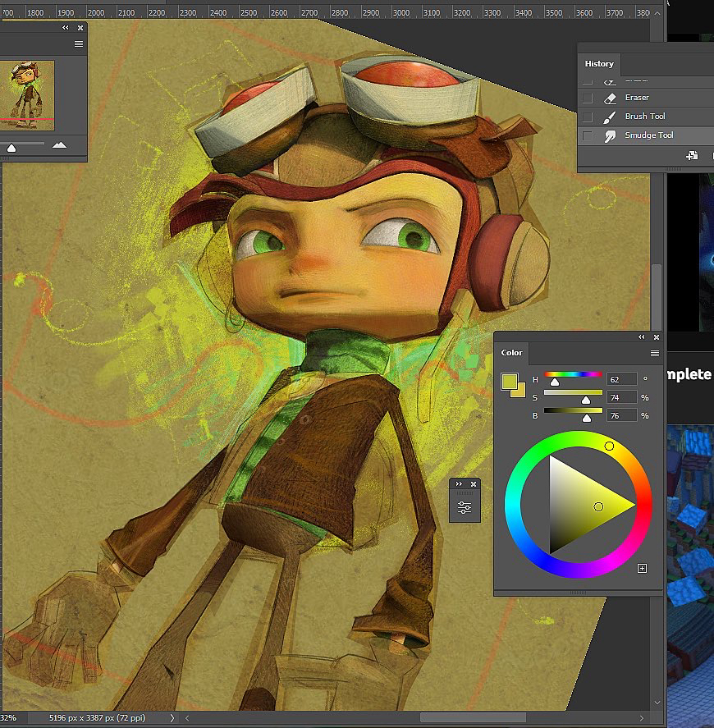Click the foreground color swatch in Color panel

tap(510, 382)
